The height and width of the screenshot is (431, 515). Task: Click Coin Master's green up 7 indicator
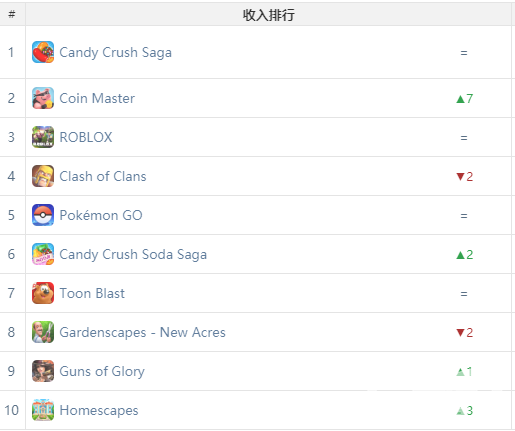[x=464, y=99]
